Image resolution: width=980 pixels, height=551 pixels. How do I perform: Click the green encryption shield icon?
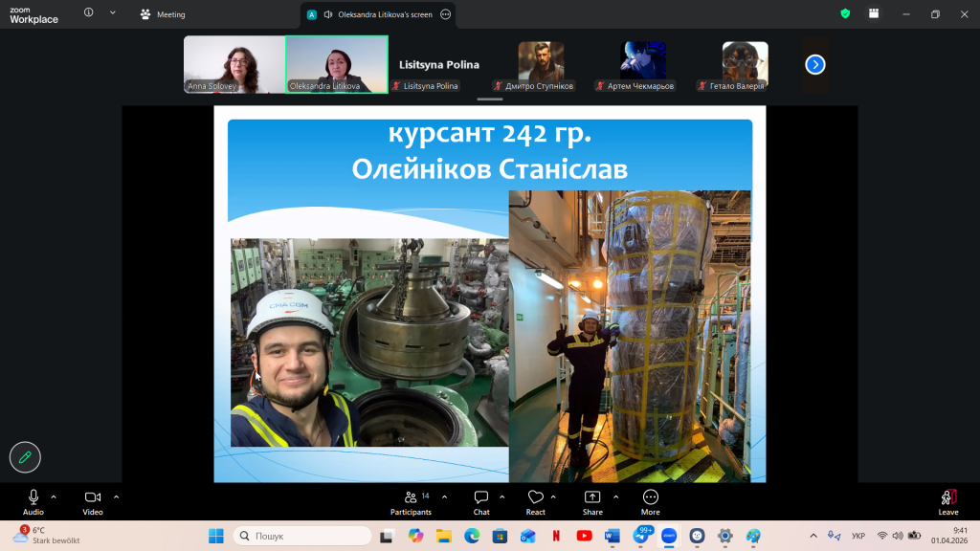point(845,14)
